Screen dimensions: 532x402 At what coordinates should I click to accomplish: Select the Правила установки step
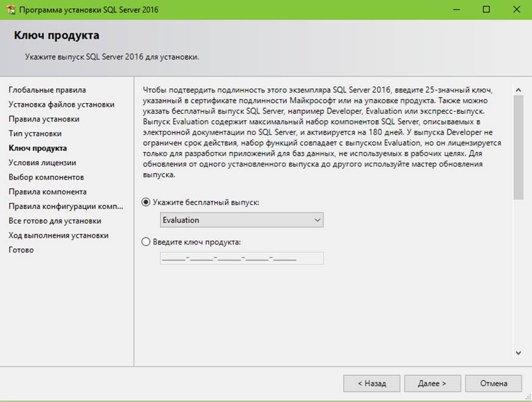point(44,119)
